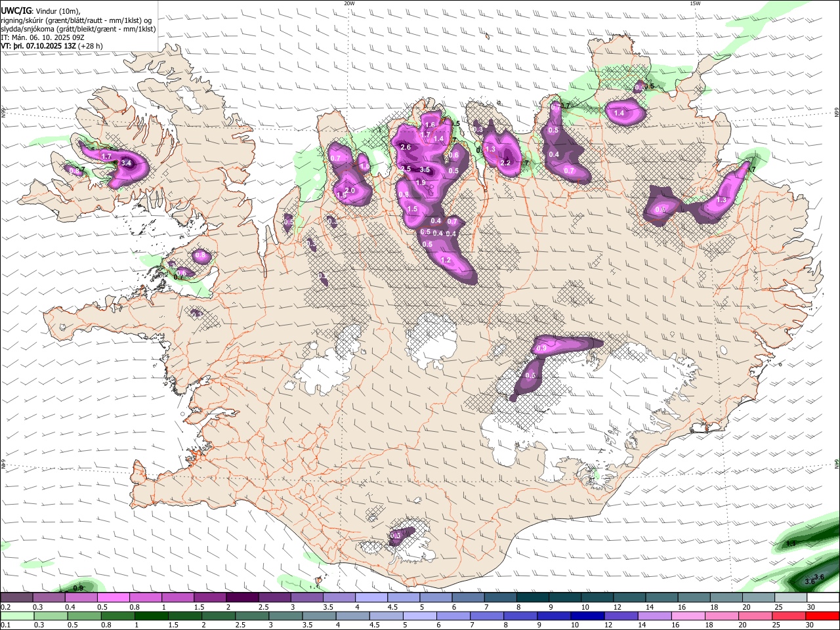The height and width of the screenshot is (630, 840).
Task: Click the 1.1 value over the southeast sea
Action: click(x=791, y=543)
